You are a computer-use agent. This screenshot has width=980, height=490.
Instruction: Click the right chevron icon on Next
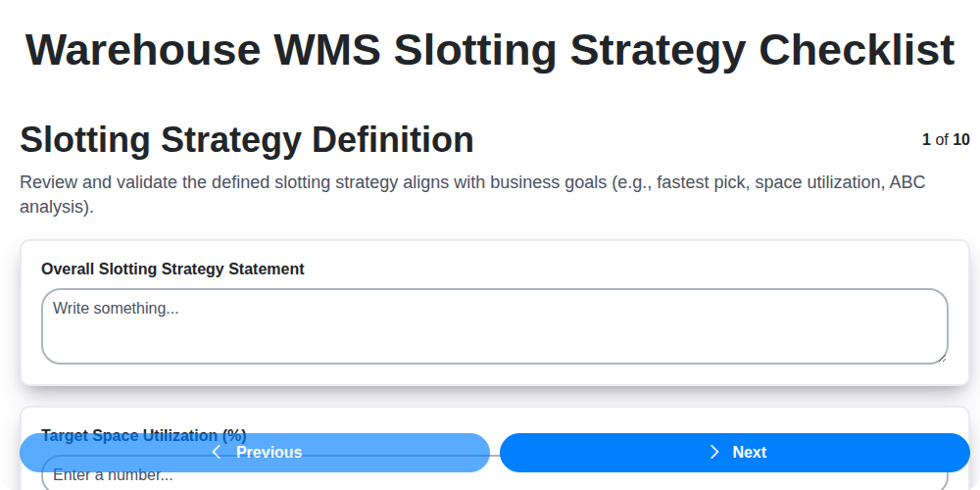(x=714, y=452)
